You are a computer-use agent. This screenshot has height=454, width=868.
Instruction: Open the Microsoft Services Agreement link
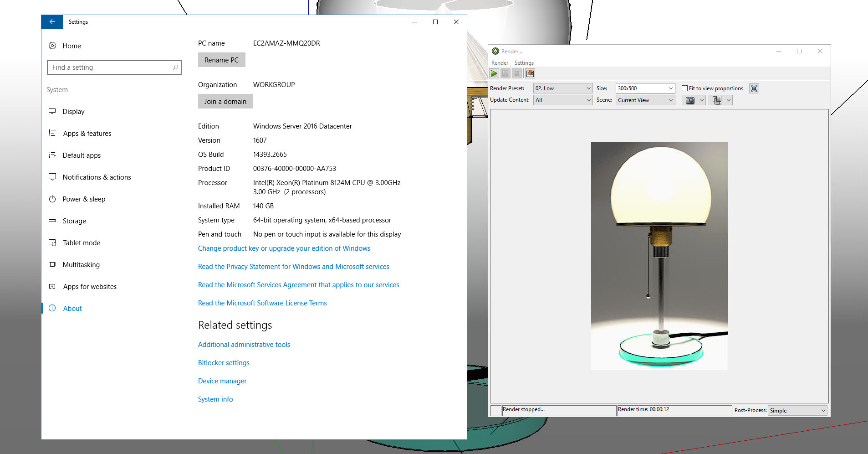[299, 285]
